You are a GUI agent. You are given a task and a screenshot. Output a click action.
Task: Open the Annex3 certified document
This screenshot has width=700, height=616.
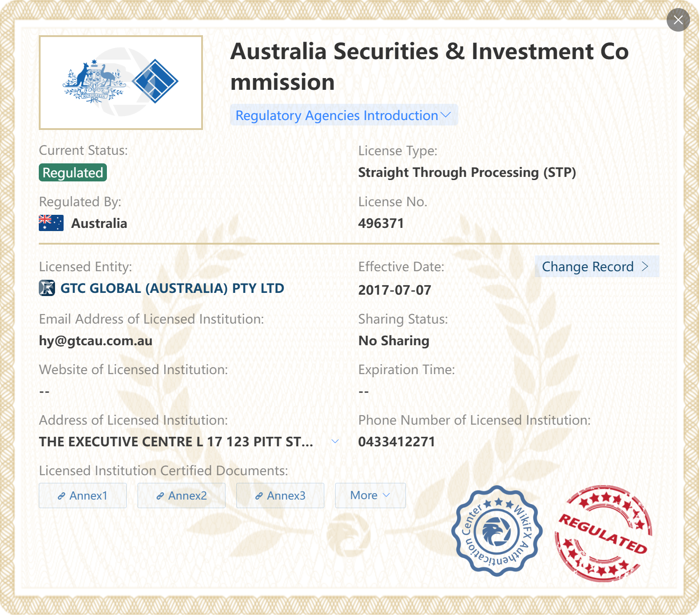click(280, 496)
